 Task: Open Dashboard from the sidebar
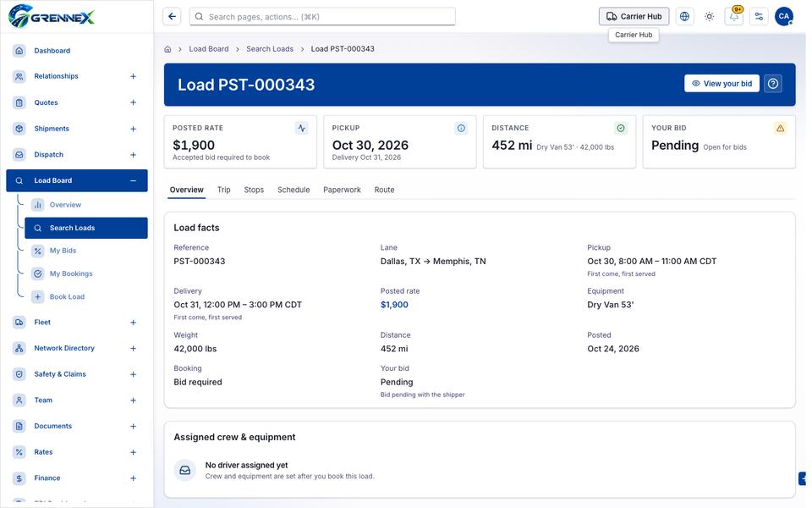(77, 51)
